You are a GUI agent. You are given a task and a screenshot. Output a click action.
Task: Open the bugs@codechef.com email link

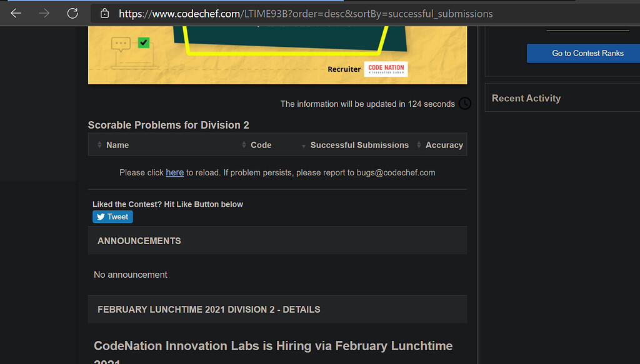click(396, 172)
